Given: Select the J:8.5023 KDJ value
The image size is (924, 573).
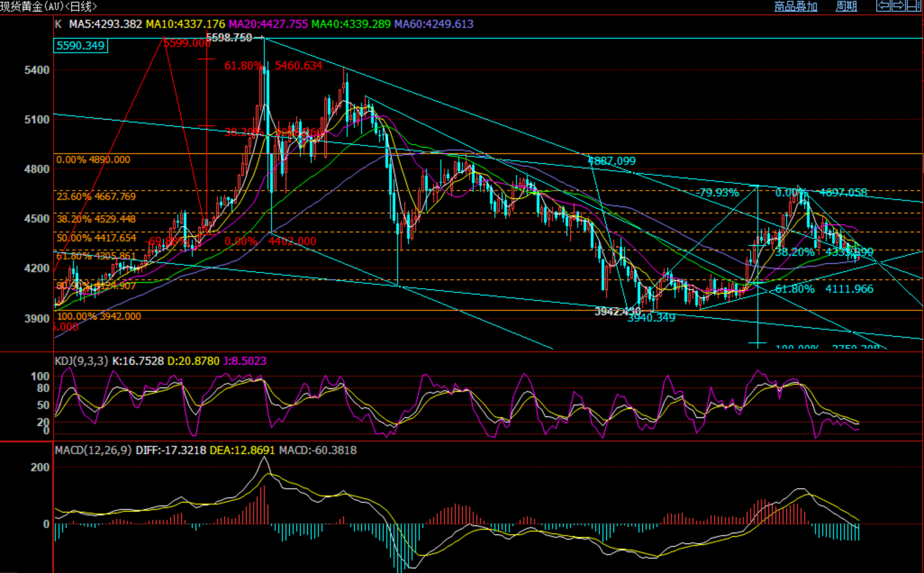Looking at the screenshot, I should tap(245, 361).
